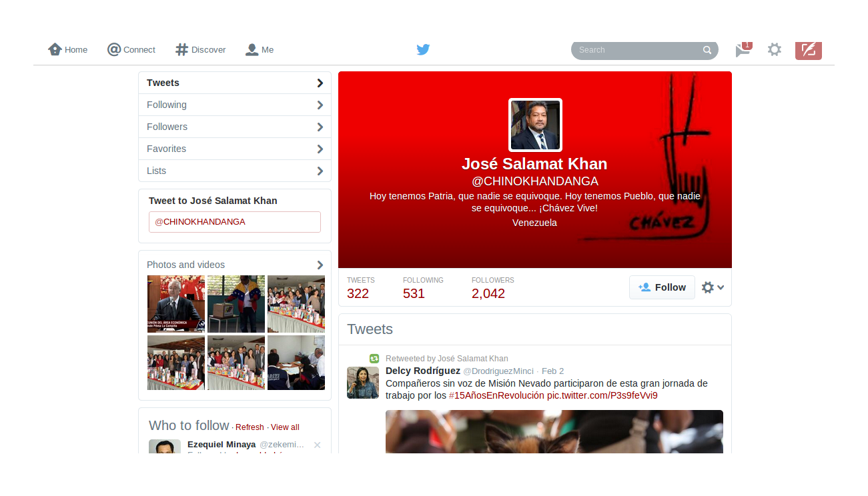This screenshot has width=868, height=496.
Task: Click the search magnifier icon
Action: pyautogui.click(x=707, y=50)
